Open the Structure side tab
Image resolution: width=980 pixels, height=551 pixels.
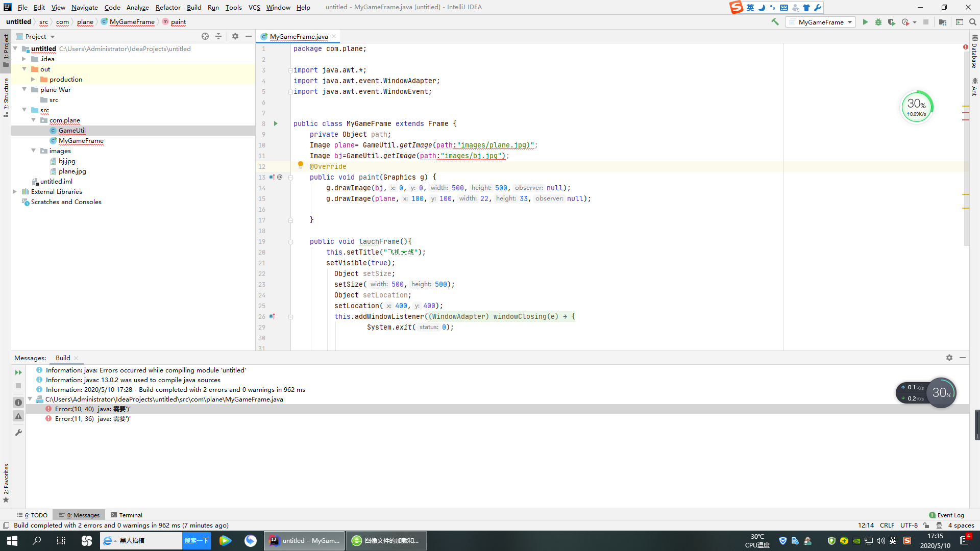click(6, 97)
